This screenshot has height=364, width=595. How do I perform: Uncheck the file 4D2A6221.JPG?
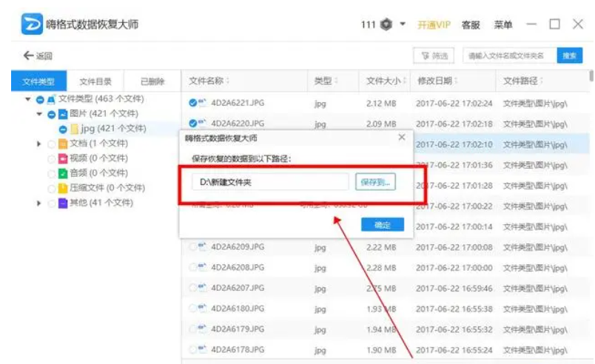pos(193,104)
